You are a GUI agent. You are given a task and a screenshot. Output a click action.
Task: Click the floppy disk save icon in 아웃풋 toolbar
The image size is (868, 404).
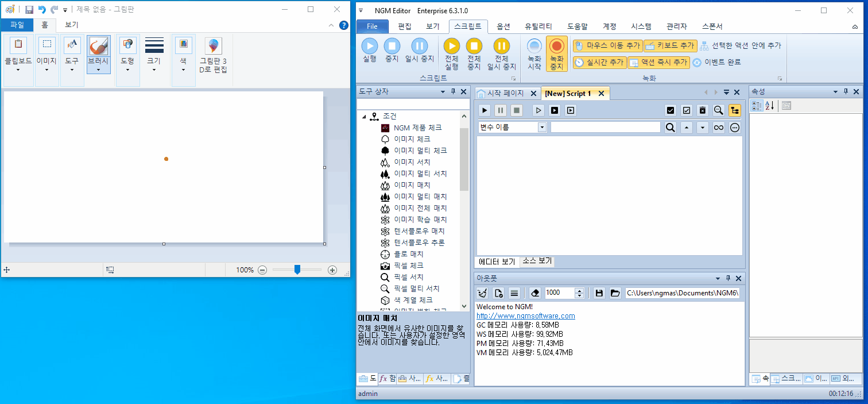(599, 293)
